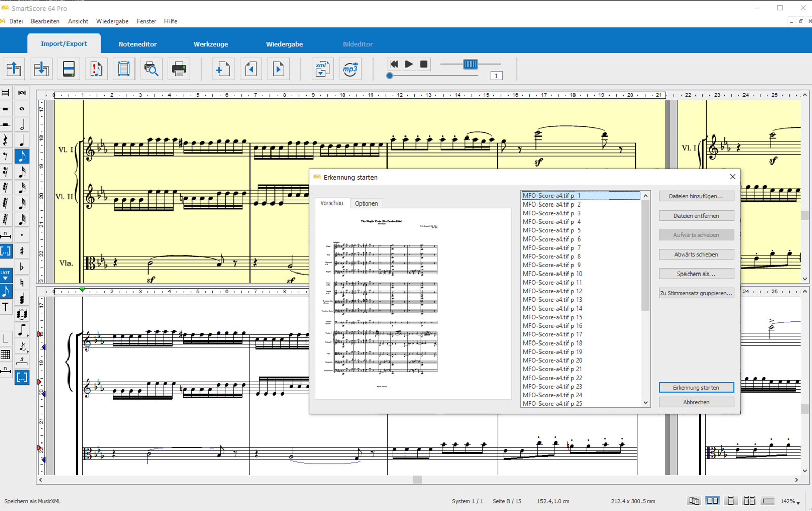Screen dimensions: 812x511
Task: Click the Abwärts schieben button
Action: (x=696, y=254)
